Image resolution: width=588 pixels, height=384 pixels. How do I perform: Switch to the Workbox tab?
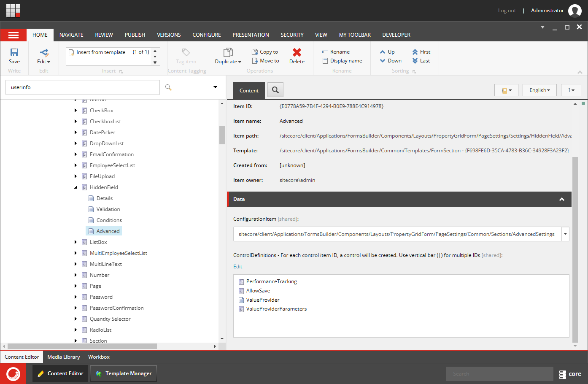pyautogui.click(x=99, y=357)
